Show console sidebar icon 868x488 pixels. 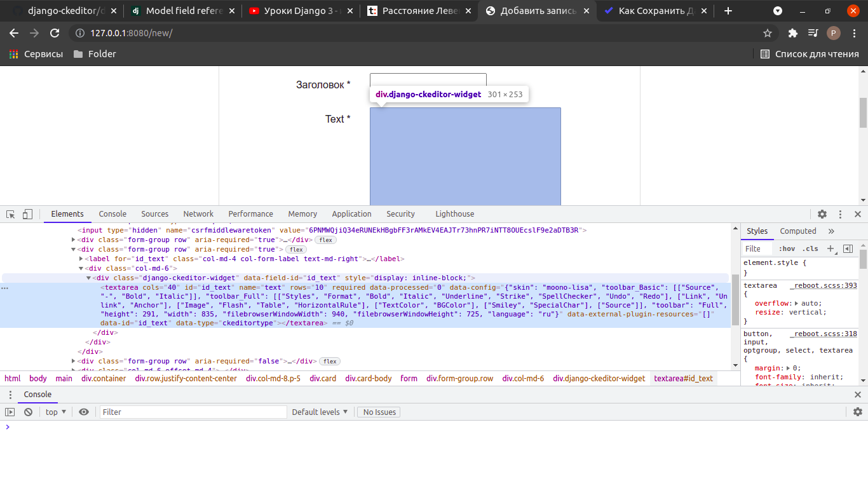pyautogui.click(x=10, y=412)
